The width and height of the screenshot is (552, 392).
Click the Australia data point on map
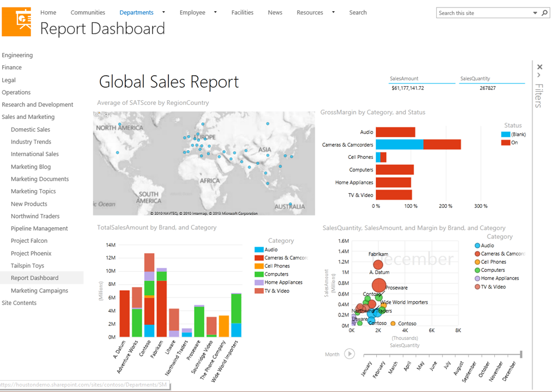click(291, 204)
